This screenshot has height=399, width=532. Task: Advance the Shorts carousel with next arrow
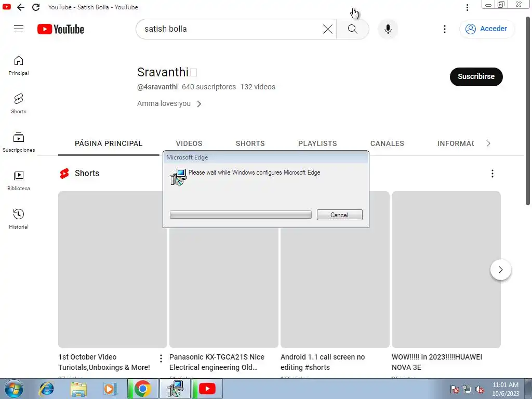pyautogui.click(x=500, y=270)
